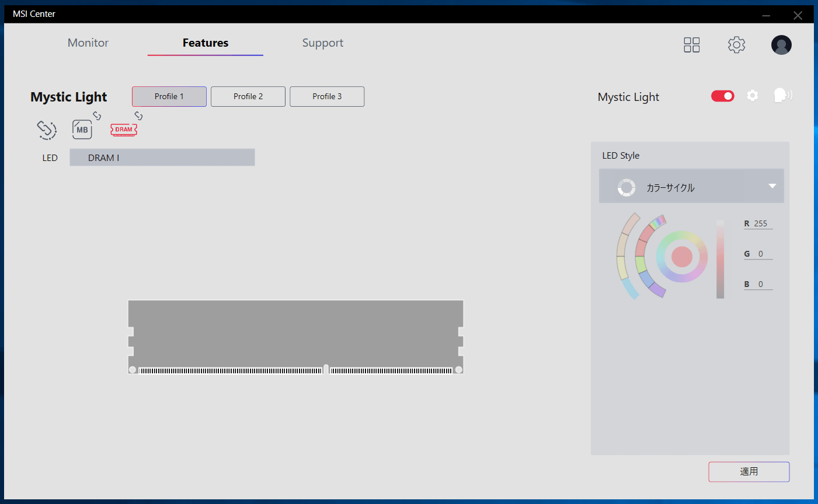
Task: Select the DRAM I LED area bar
Action: pyautogui.click(x=162, y=157)
